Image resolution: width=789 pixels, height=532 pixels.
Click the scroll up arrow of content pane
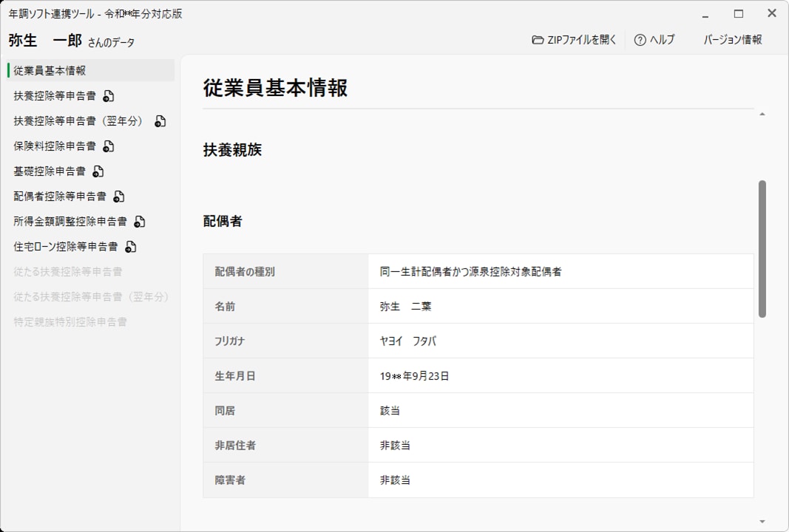[x=762, y=115]
